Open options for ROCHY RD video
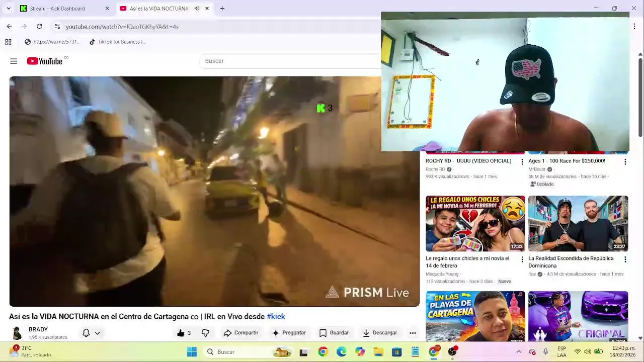 [522, 162]
